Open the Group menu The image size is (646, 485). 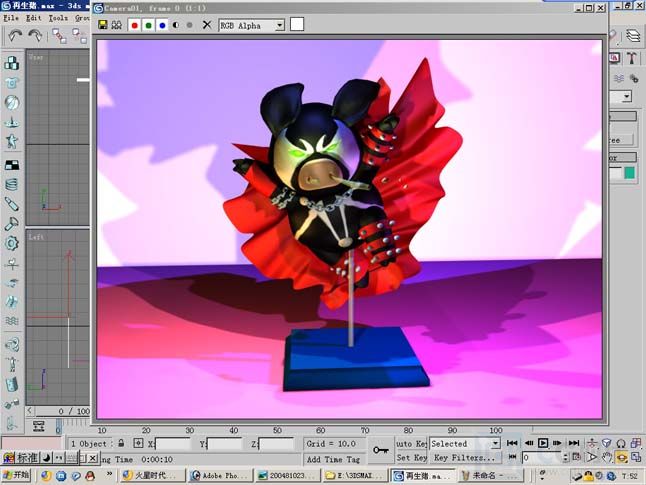pos(82,18)
